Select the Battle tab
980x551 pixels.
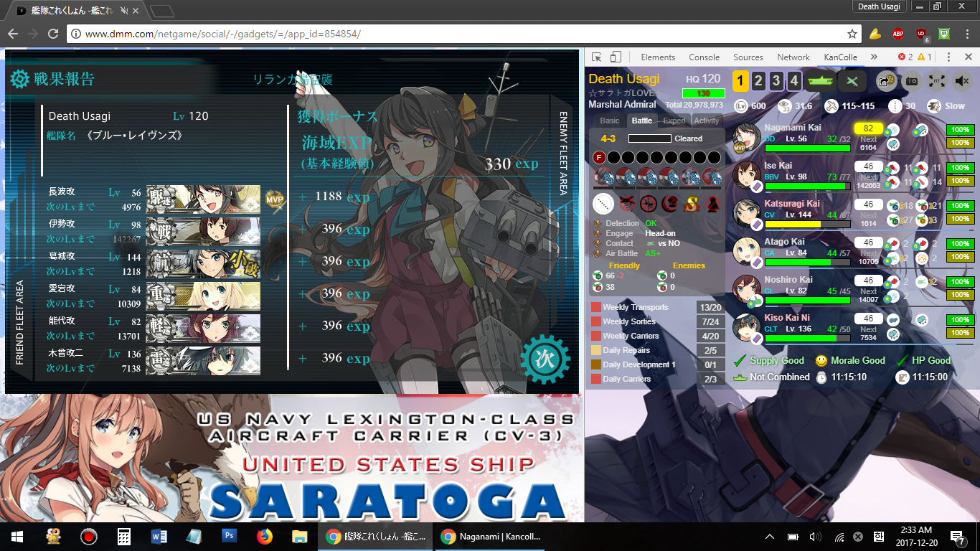click(x=642, y=121)
